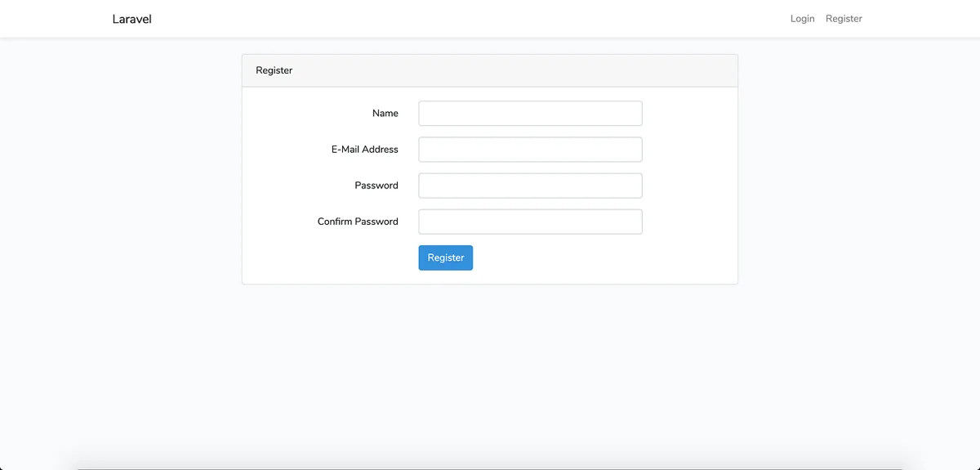This screenshot has width=980, height=470.
Task: Focus the Name input field
Action: click(x=530, y=114)
